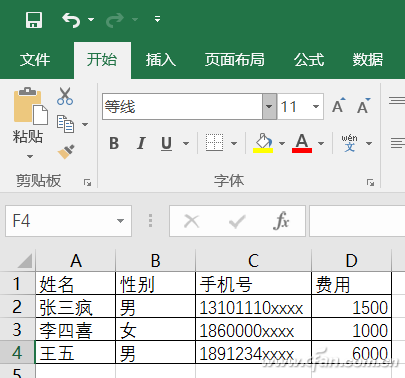Screen dimensions: 405x378
Task: Click the cell showing 1860000xxxx
Action: [253, 329]
